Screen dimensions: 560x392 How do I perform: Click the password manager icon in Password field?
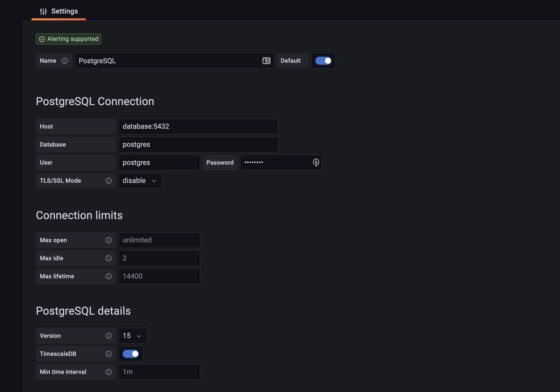(x=316, y=163)
